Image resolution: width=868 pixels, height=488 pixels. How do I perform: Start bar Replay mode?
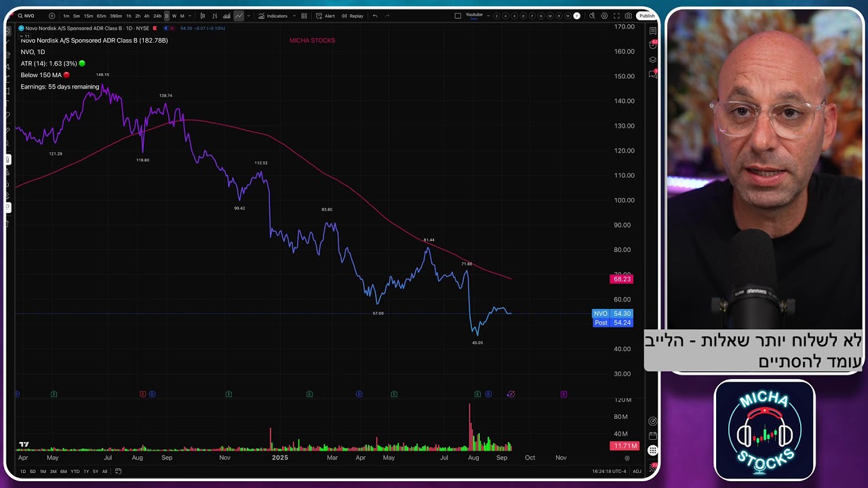click(353, 16)
